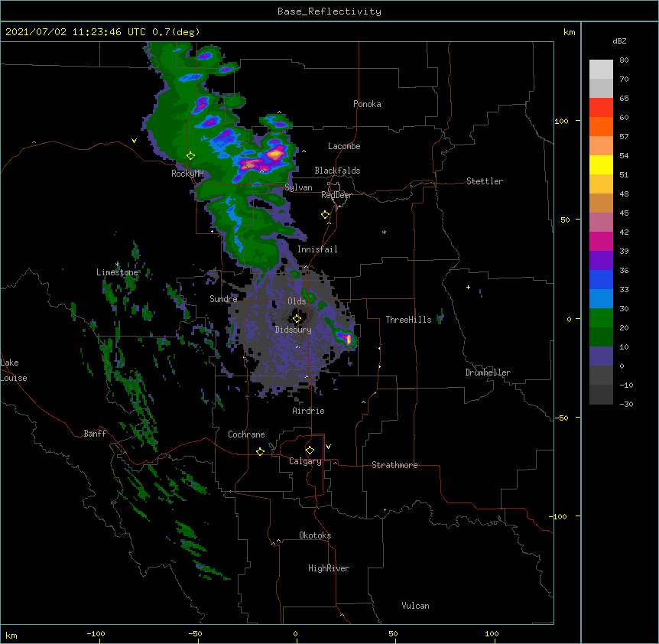Click the Vulcan city label
The height and width of the screenshot is (644, 659).
pos(415,606)
